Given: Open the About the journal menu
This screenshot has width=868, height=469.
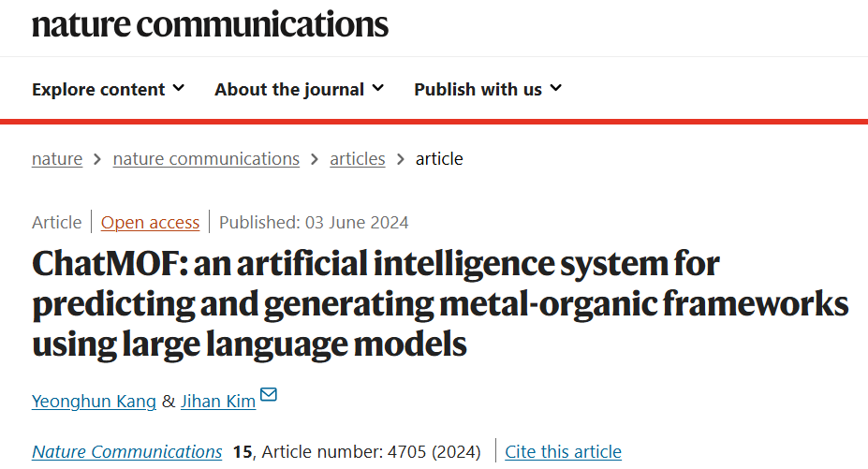Looking at the screenshot, I should point(299,89).
